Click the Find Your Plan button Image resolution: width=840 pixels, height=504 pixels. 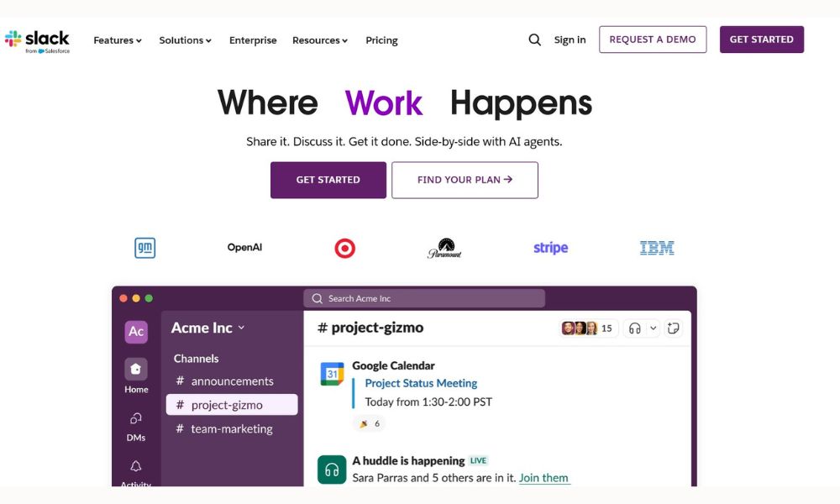[465, 180]
